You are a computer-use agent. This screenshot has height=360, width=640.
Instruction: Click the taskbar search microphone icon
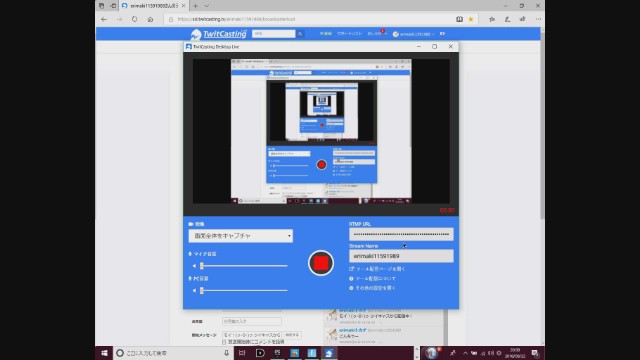tap(227, 353)
